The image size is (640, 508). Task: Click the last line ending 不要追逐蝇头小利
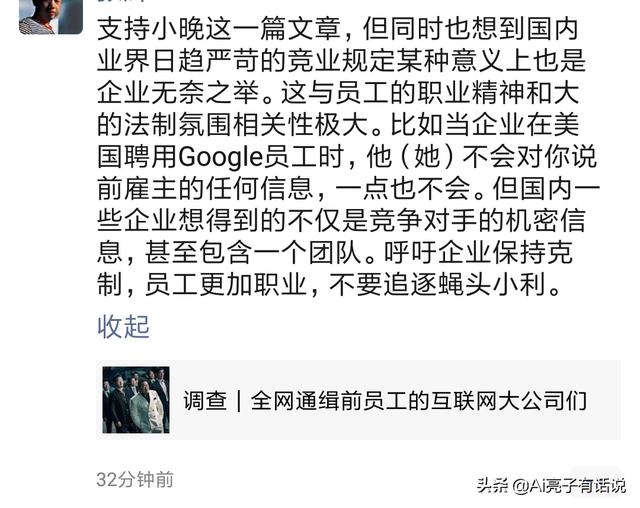coord(329,284)
